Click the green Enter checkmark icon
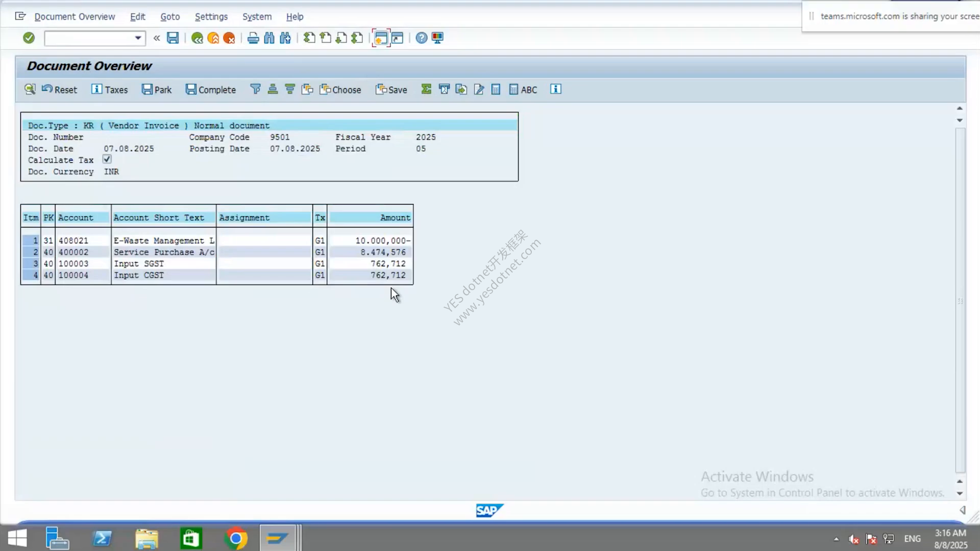 pos(29,38)
